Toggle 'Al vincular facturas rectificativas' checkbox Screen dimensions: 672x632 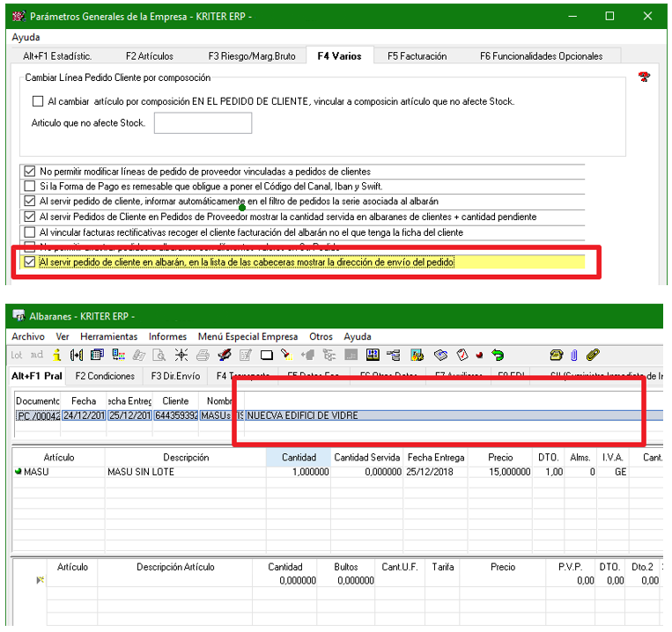coord(30,232)
